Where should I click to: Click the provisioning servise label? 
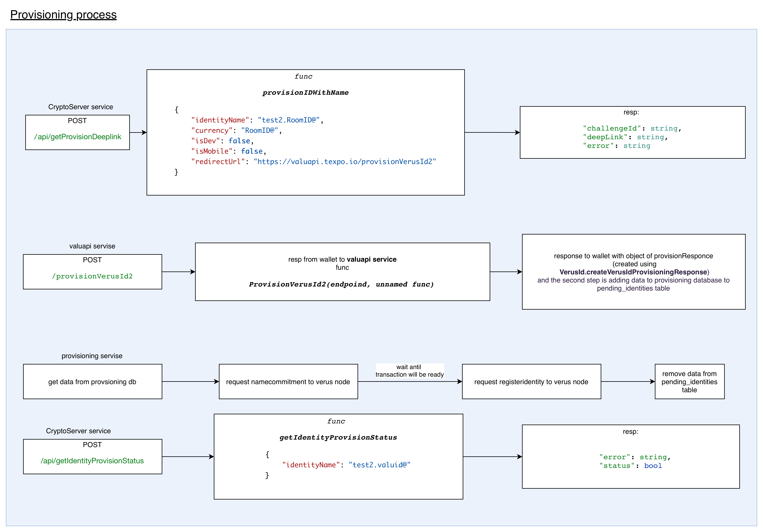92,356
